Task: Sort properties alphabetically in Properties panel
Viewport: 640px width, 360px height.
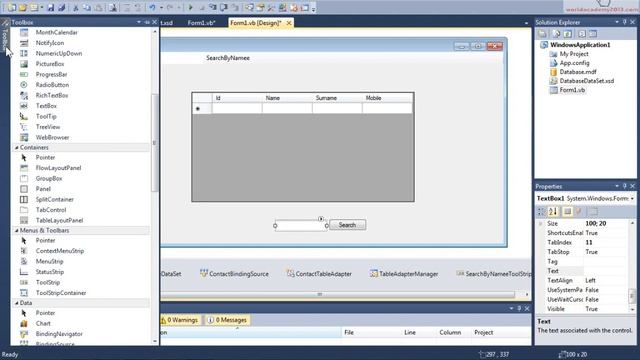Action: pyautogui.click(x=553, y=211)
